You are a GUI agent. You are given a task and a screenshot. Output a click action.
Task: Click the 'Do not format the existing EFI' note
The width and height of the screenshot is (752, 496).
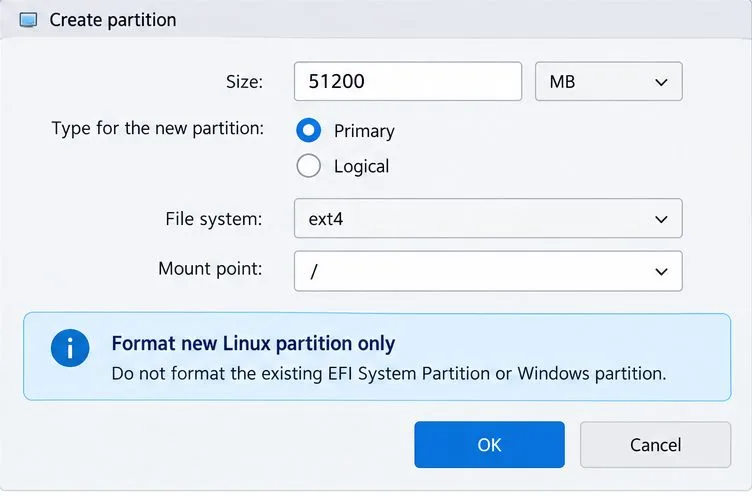pyautogui.click(x=389, y=374)
